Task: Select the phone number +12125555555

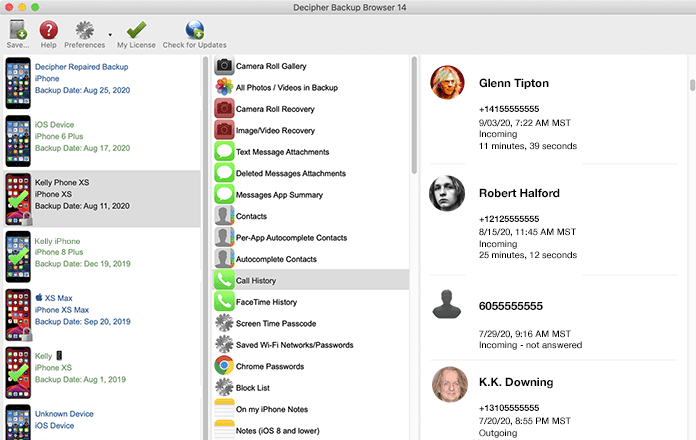Action: click(x=509, y=219)
